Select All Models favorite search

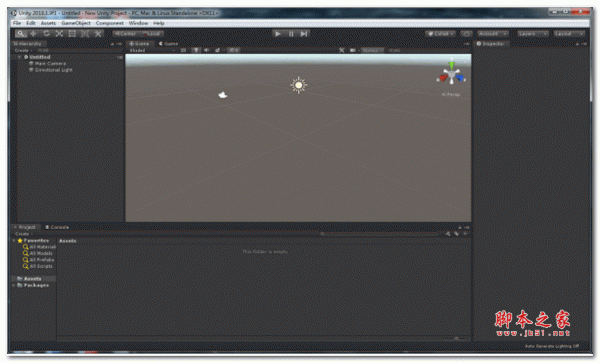pos(38,253)
